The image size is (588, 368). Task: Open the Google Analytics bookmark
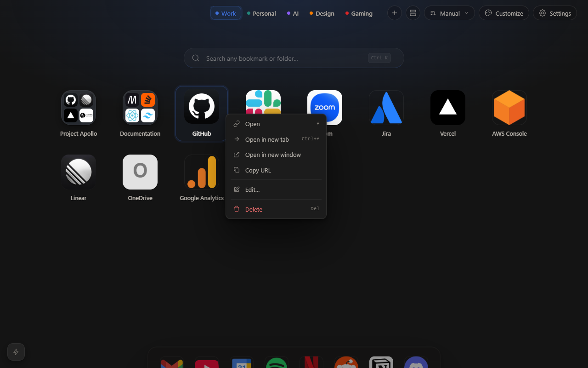(x=202, y=172)
